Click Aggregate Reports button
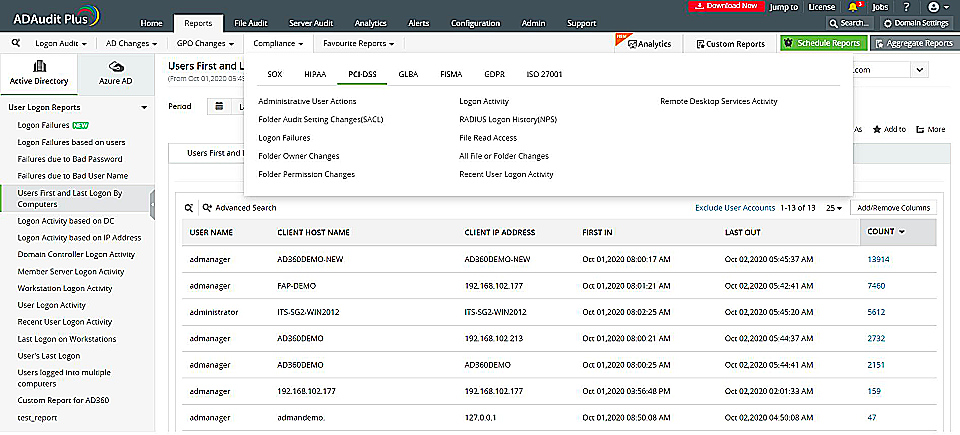The width and height of the screenshot is (960, 435). click(913, 44)
